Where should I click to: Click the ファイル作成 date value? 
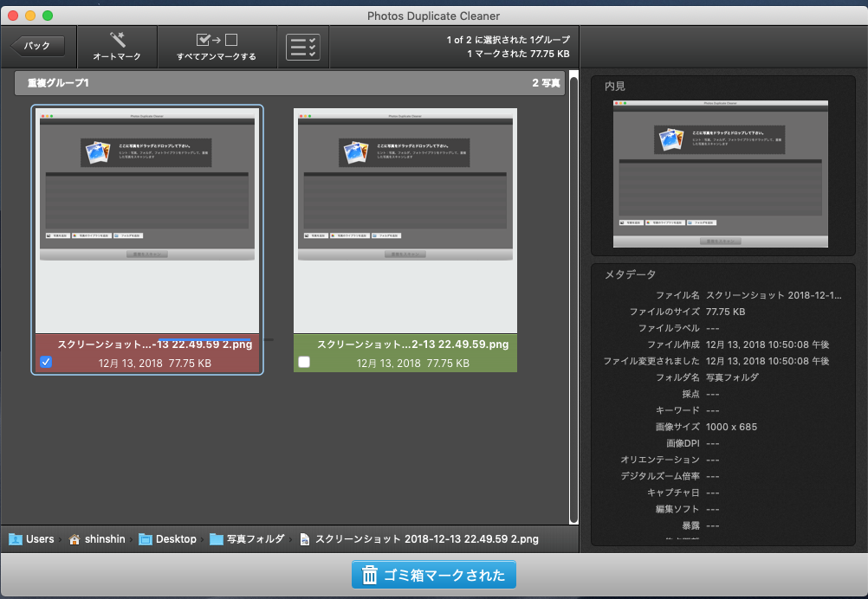pos(768,345)
